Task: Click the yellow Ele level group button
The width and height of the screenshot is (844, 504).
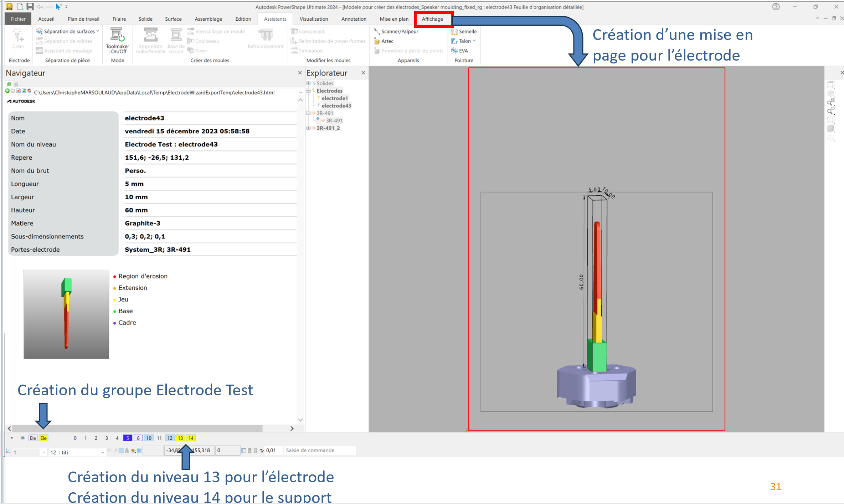Action: (x=43, y=438)
